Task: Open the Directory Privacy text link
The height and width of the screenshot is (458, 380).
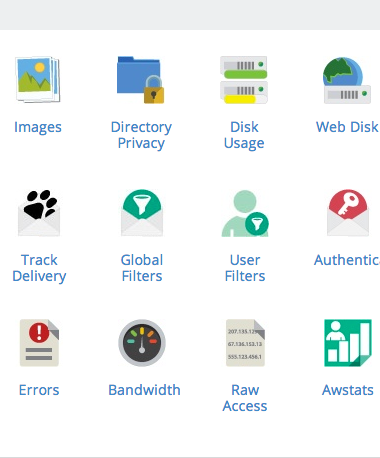Action: click(x=141, y=135)
